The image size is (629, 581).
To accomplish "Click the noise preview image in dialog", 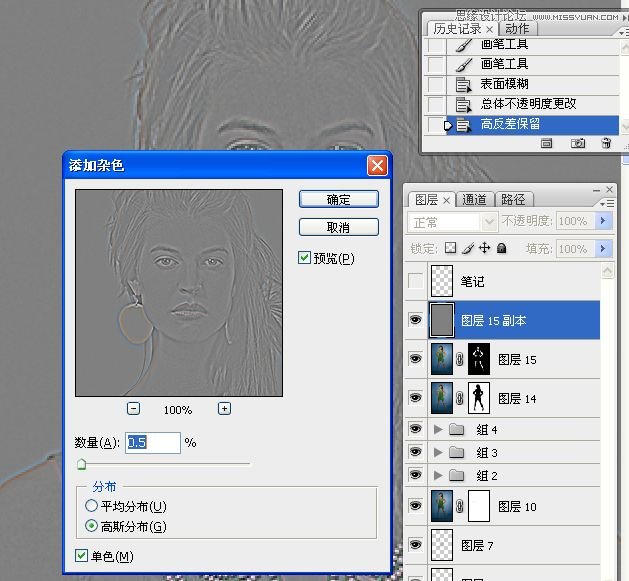I will click(x=179, y=293).
